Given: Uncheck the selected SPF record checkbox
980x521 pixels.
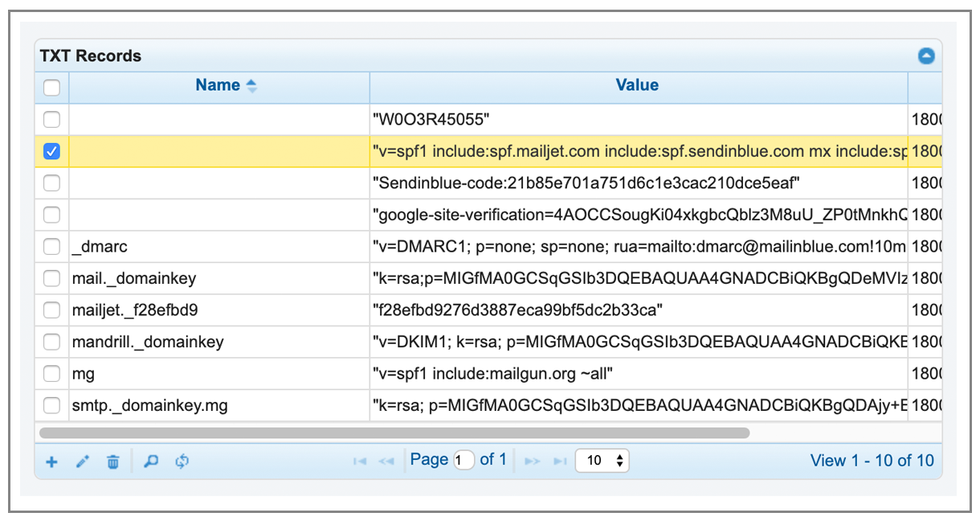Looking at the screenshot, I should tap(51, 151).
